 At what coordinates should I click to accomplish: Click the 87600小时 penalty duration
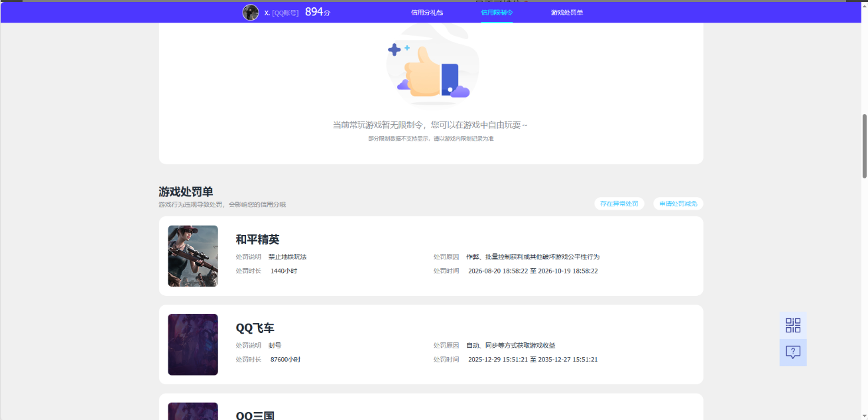click(286, 359)
